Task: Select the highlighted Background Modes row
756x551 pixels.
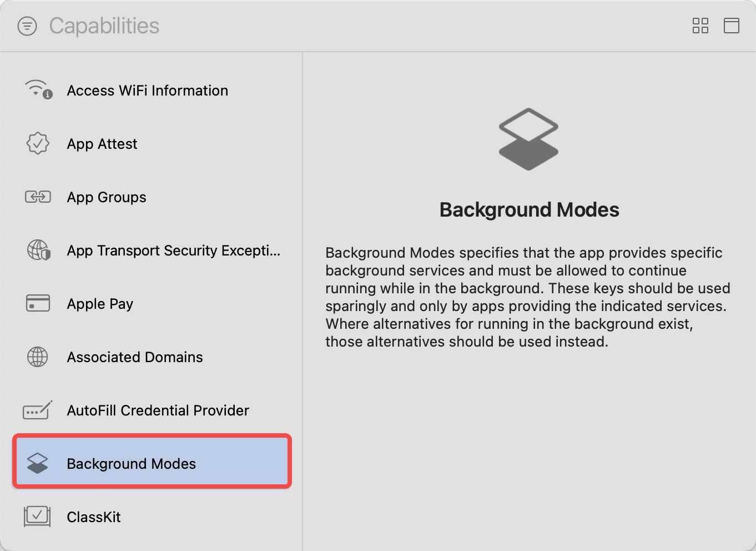Action: (x=131, y=464)
